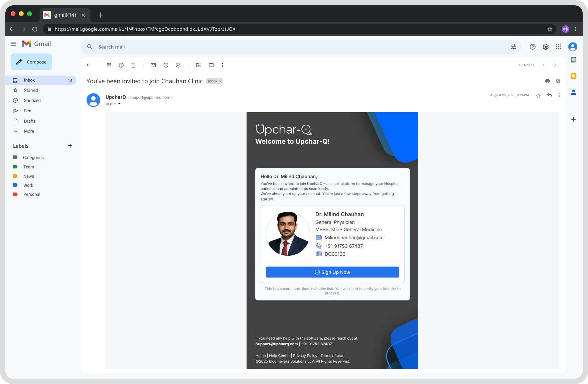
Task: Apply a label via Labels icon
Action: [x=211, y=65]
